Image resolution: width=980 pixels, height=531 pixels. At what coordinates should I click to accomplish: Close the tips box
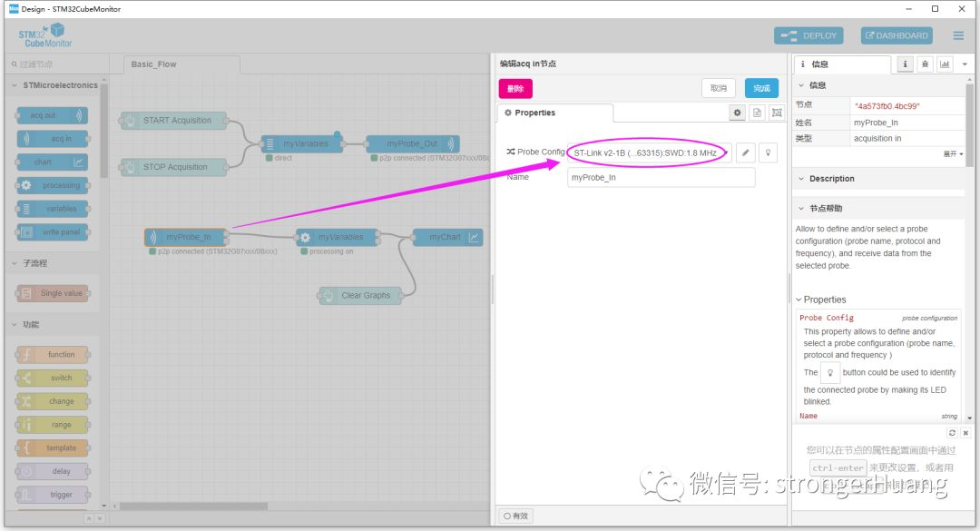coord(965,433)
